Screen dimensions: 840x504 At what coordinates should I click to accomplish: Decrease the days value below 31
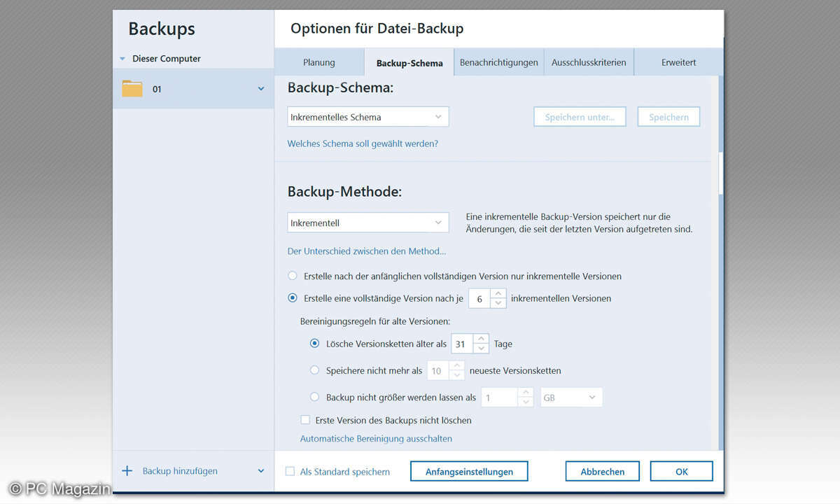pyautogui.click(x=481, y=349)
